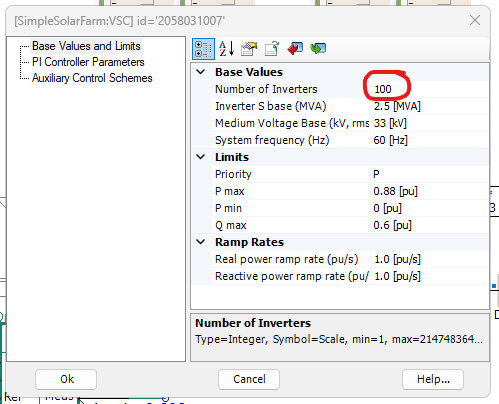
Task: Edit Inverter S base value 2.5 [MVA]
Action: click(429, 106)
